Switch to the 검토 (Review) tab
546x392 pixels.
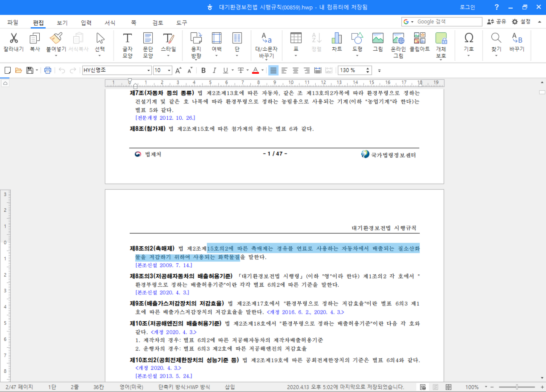pyautogui.click(x=158, y=22)
